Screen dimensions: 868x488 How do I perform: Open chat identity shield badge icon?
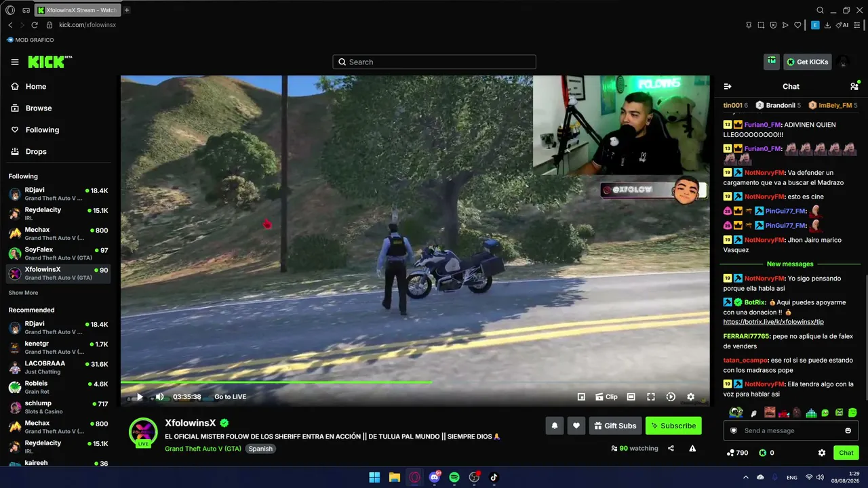[x=733, y=430]
